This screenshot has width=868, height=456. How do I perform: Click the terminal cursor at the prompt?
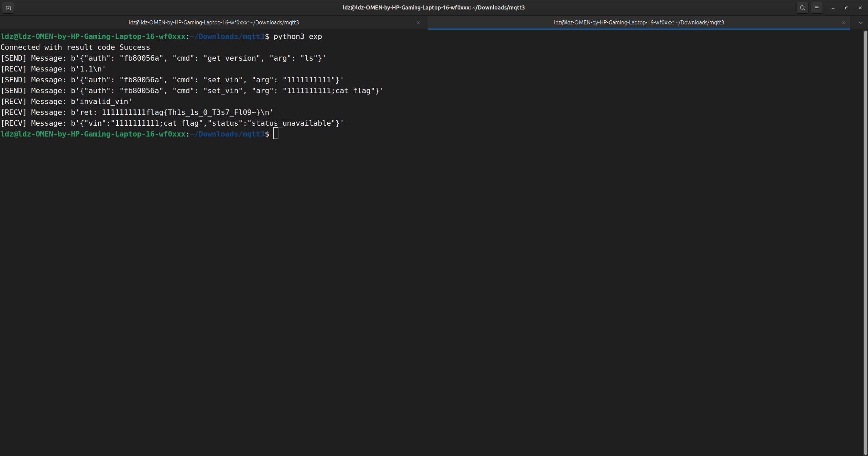pos(276,134)
